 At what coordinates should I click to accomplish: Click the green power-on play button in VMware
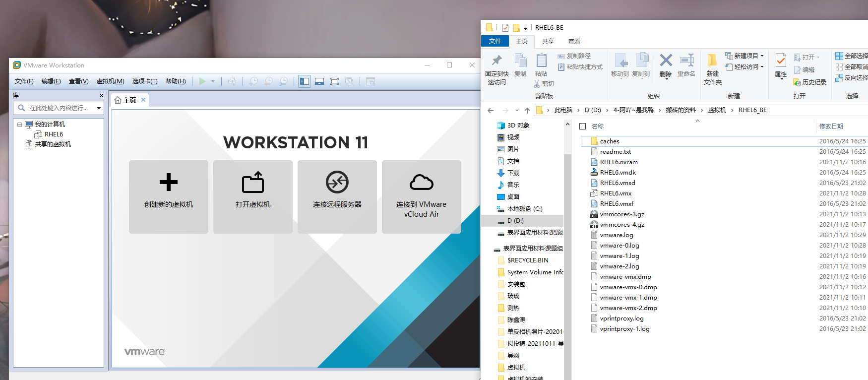point(202,81)
